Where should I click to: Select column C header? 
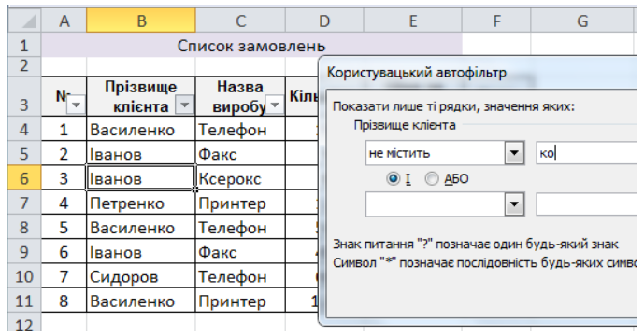[240, 21]
